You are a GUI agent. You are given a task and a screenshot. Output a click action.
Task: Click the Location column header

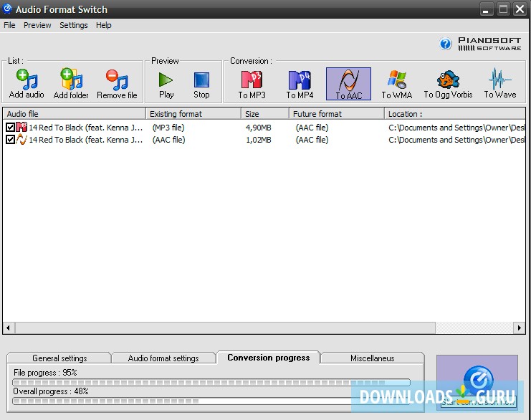[455, 114]
